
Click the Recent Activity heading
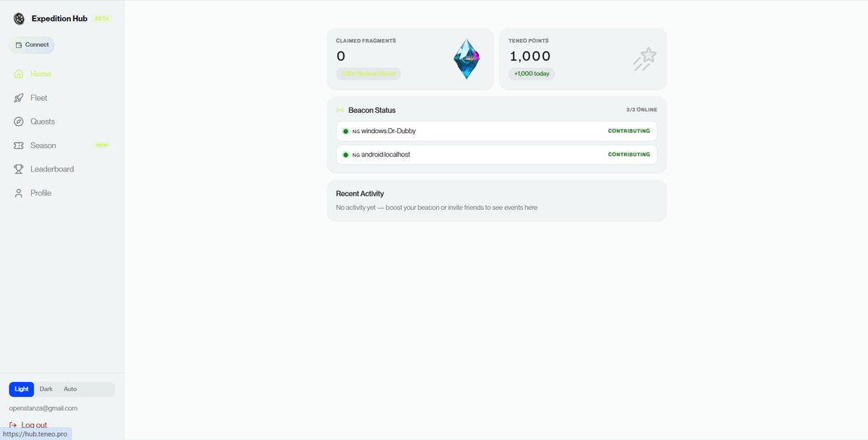[360, 194]
